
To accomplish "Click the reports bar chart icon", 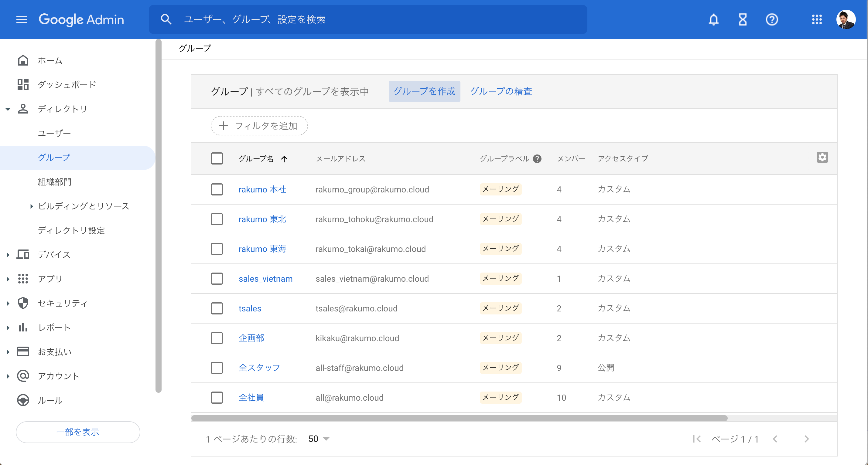I will 23,327.
